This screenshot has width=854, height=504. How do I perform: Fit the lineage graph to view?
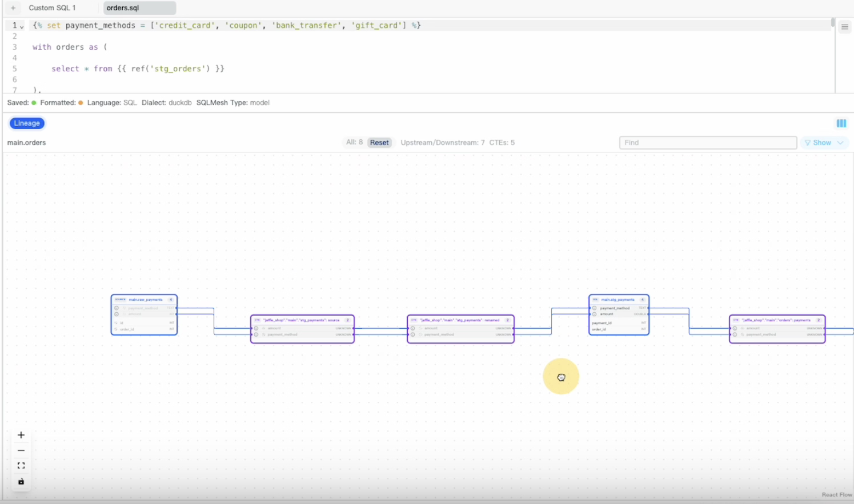[21, 465]
